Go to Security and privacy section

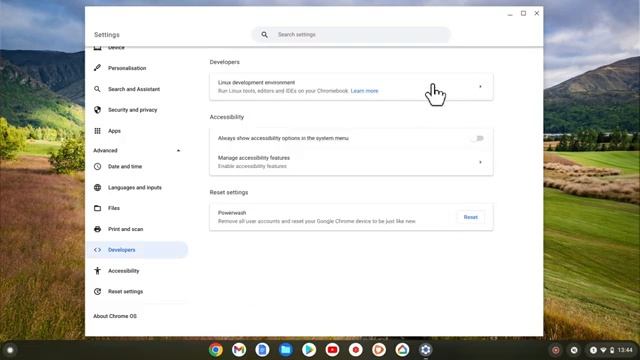132,110
